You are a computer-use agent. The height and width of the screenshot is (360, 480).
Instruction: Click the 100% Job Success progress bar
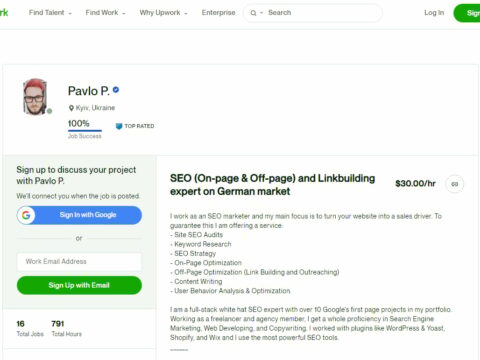point(85,131)
